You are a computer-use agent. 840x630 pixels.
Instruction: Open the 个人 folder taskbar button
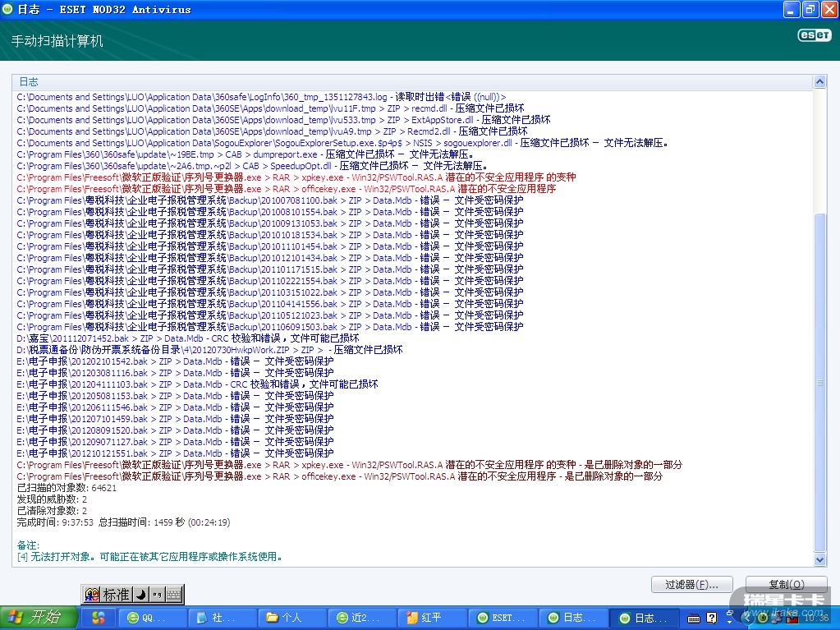tap(292, 618)
